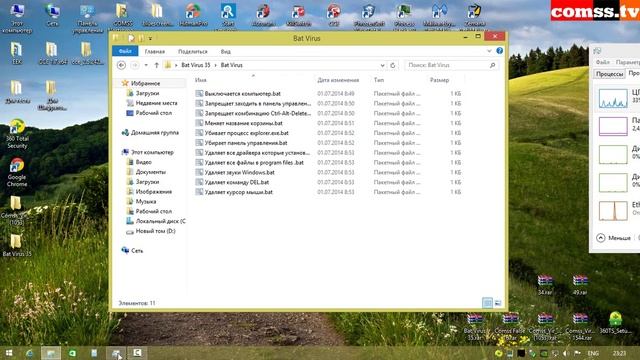
Task: Sort by Дата изменения column header
Action: pyautogui.click(x=338, y=80)
